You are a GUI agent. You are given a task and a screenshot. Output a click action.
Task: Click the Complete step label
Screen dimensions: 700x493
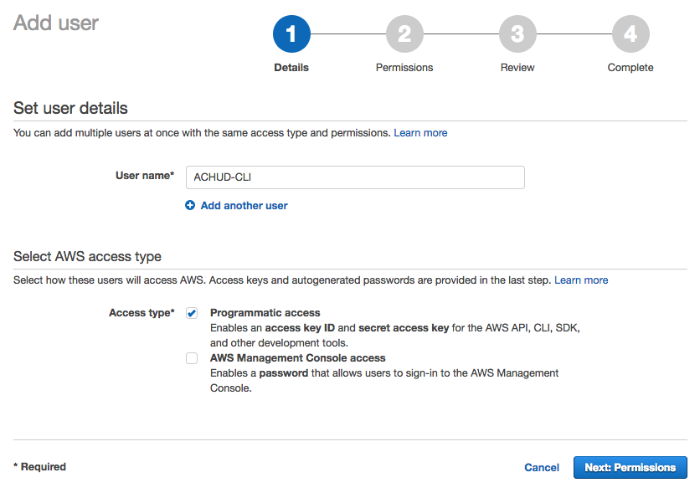(x=630, y=67)
